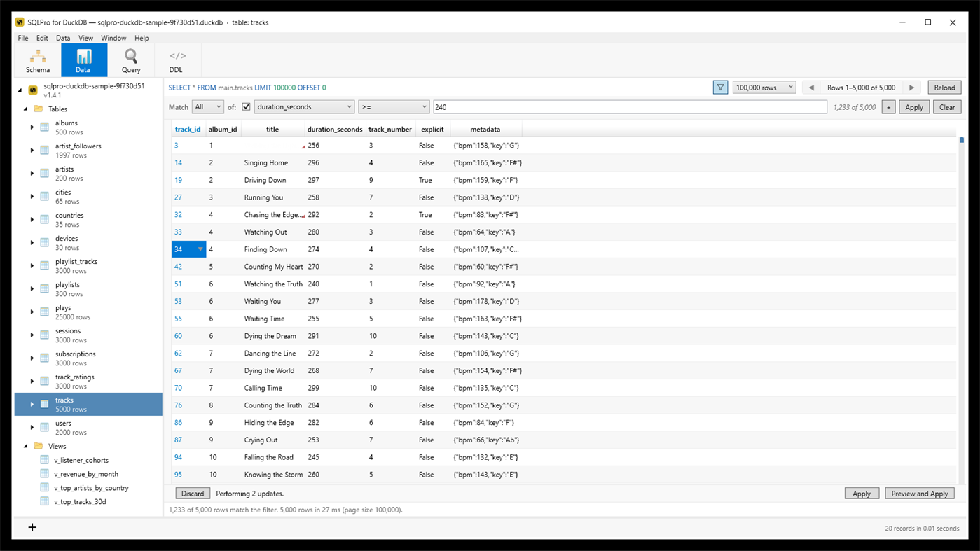Click the v_top_tracks_30d view icon
The width and height of the screenshot is (980, 551).
tap(45, 501)
